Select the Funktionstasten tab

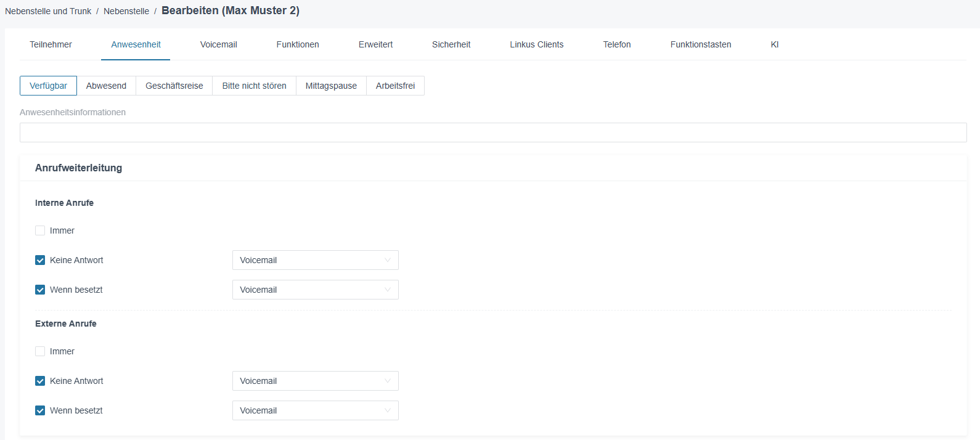click(701, 44)
